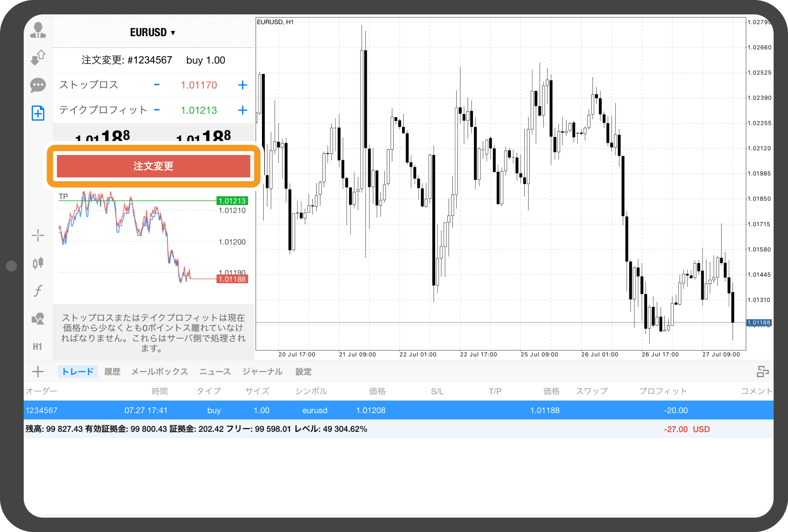
Task: Toggle the layout icon at right of tabs
Action: coord(763,372)
